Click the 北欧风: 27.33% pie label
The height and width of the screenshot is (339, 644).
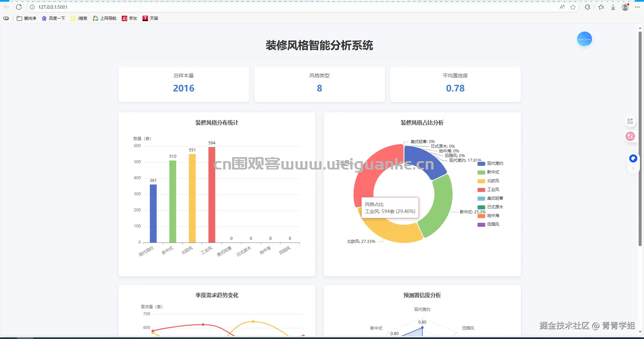point(361,241)
